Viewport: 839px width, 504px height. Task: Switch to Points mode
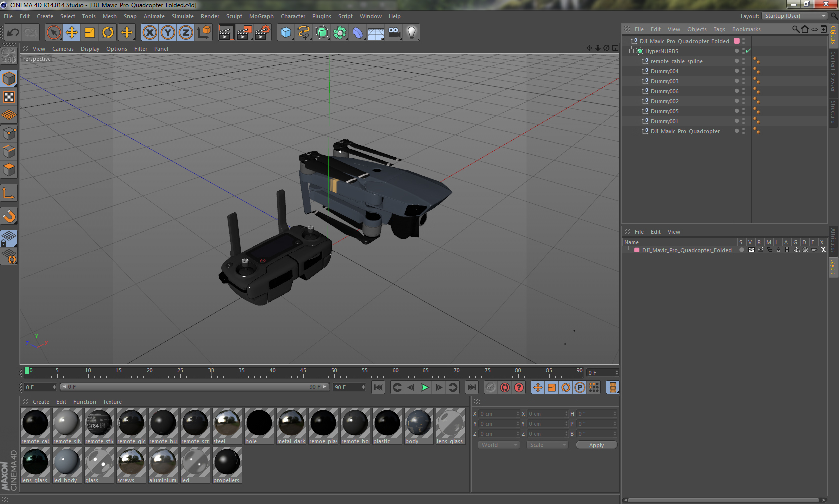tap(9, 134)
